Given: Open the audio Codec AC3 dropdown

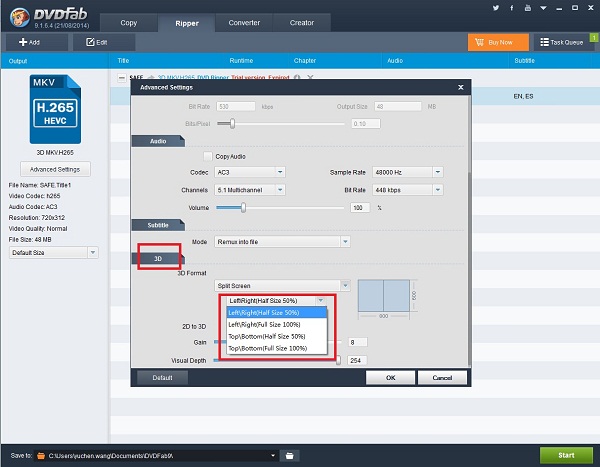Looking at the screenshot, I should pos(250,172).
